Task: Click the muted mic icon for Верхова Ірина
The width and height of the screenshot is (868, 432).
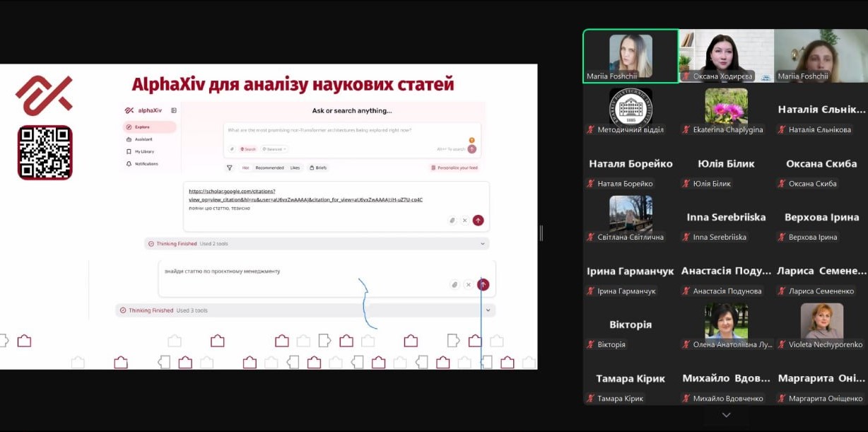Action: tap(781, 238)
